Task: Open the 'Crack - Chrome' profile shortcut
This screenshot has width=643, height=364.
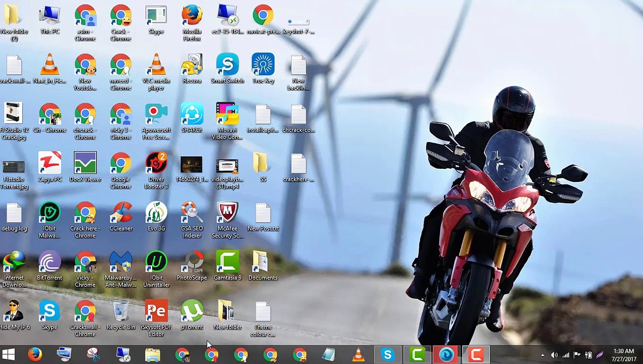Action: pyautogui.click(x=121, y=23)
